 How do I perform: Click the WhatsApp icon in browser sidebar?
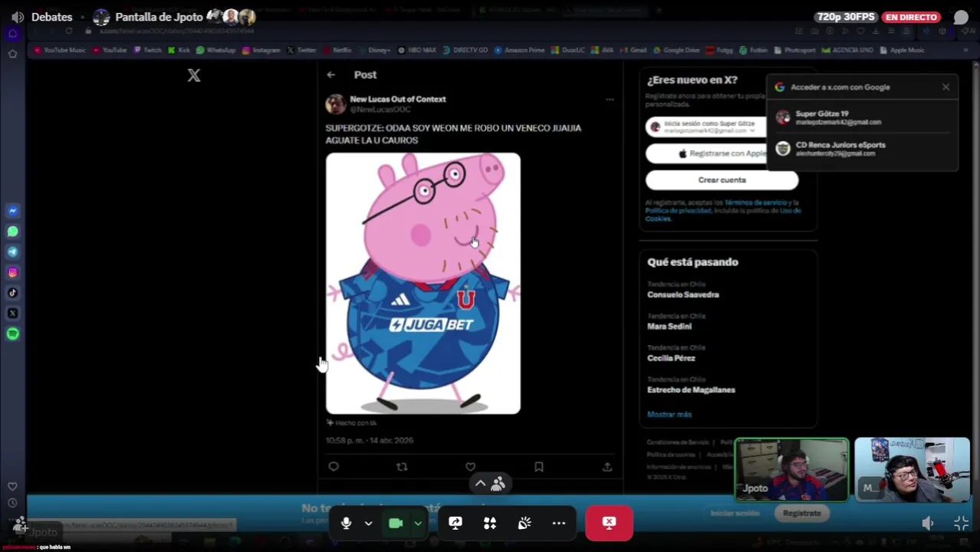[x=12, y=232]
